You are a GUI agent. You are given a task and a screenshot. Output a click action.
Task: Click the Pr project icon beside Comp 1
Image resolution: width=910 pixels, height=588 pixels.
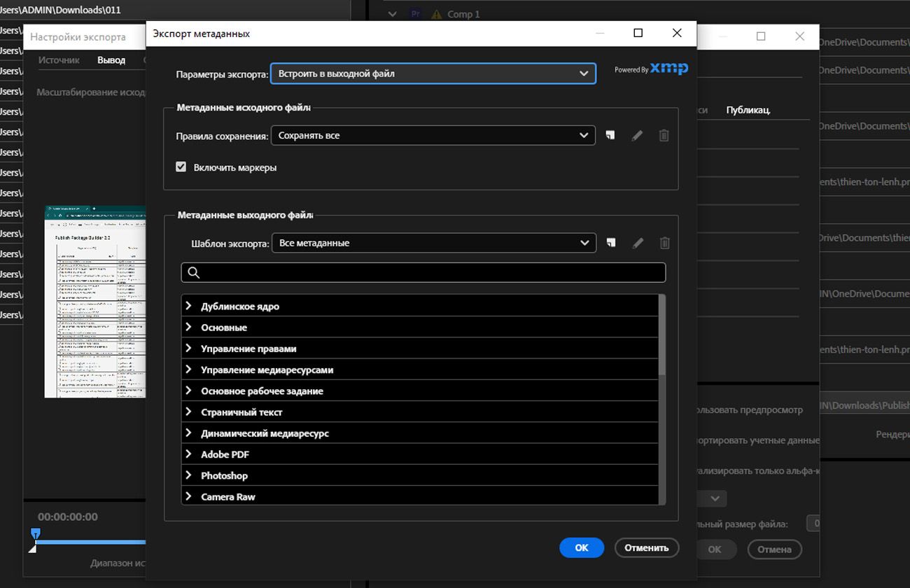click(x=416, y=13)
